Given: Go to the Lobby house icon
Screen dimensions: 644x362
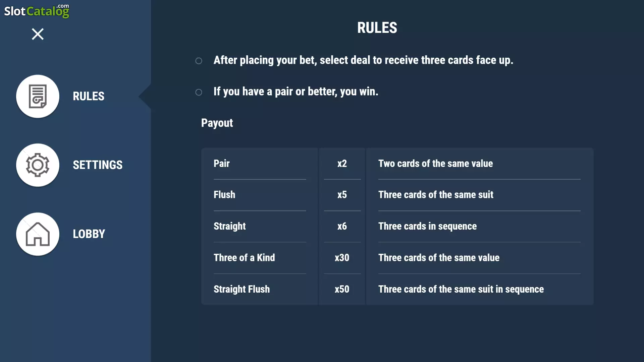Looking at the screenshot, I should pyautogui.click(x=38, y=234).
